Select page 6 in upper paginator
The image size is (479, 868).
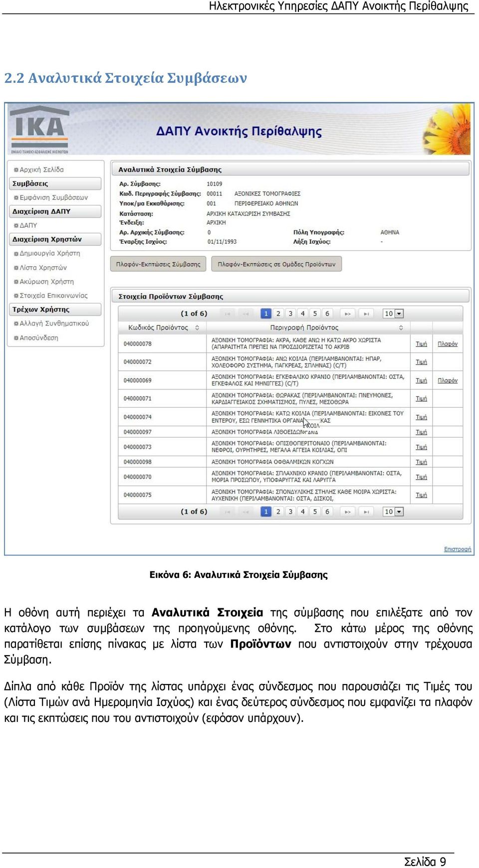tap(327, 314)
